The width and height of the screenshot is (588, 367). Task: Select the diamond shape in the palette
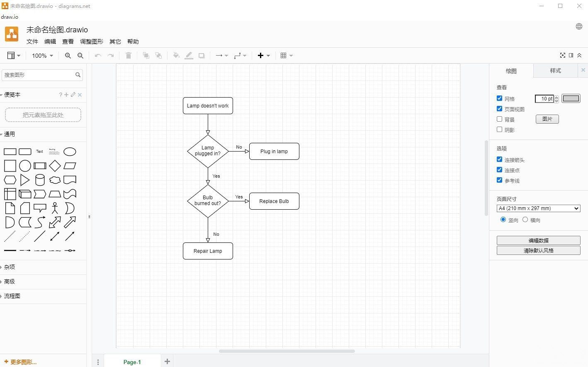click(x=55, y=166)
